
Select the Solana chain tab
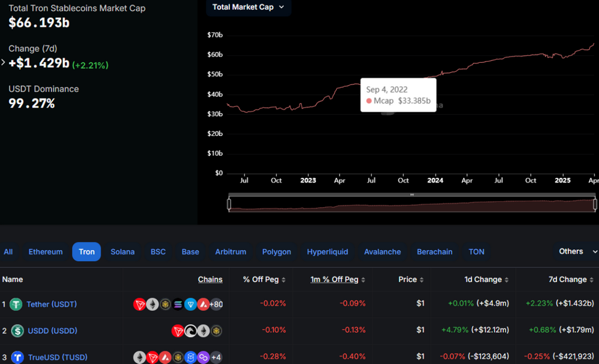(123, 252)
